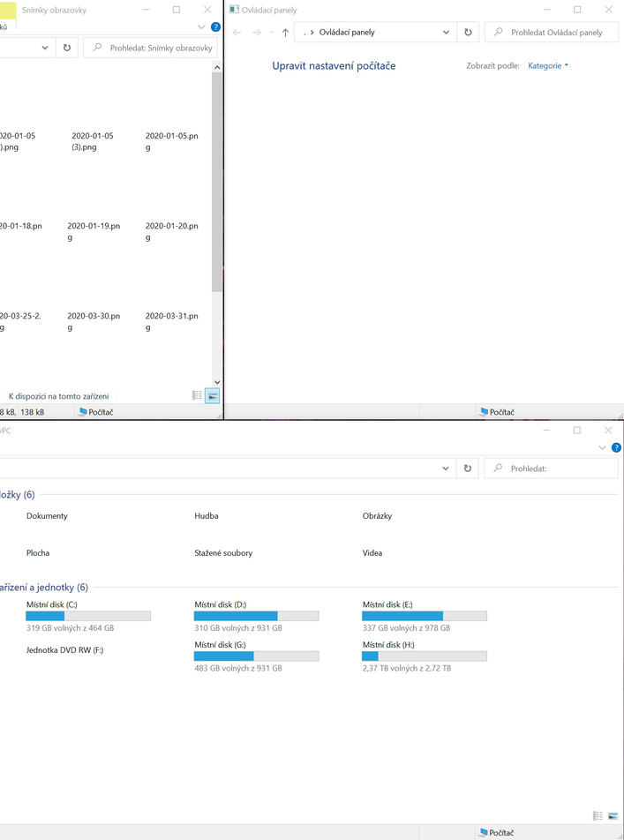This screenshot has width=624, height=840.
Task: Open Kategorie view-by dropdown
Action: click(548, 66)
